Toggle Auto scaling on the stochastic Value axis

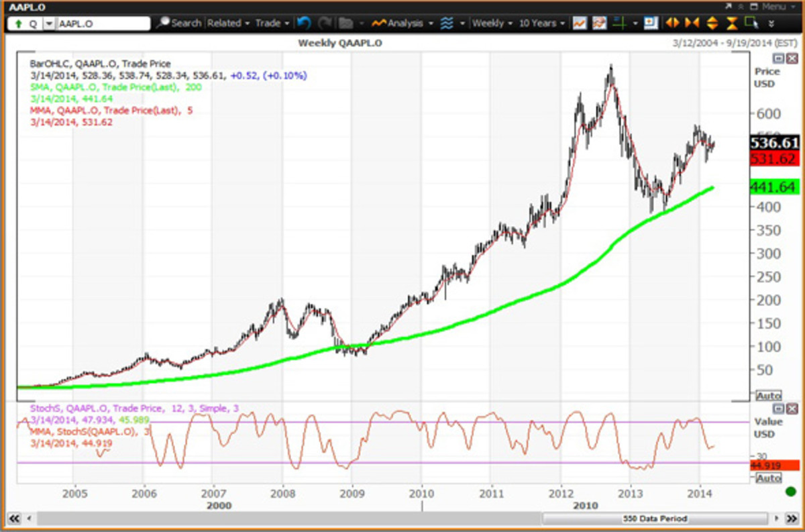pos(768,478)
